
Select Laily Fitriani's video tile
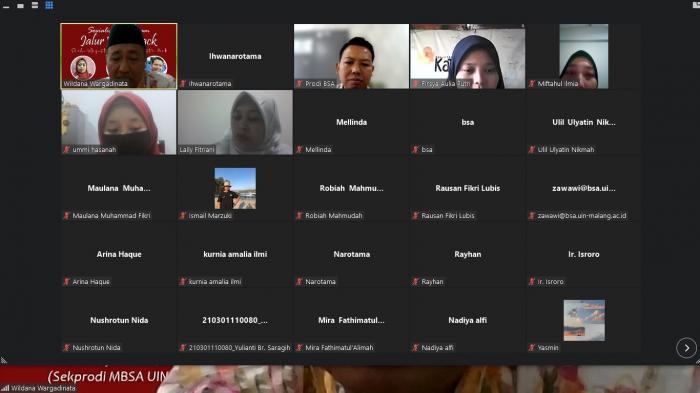coord(235,122)
